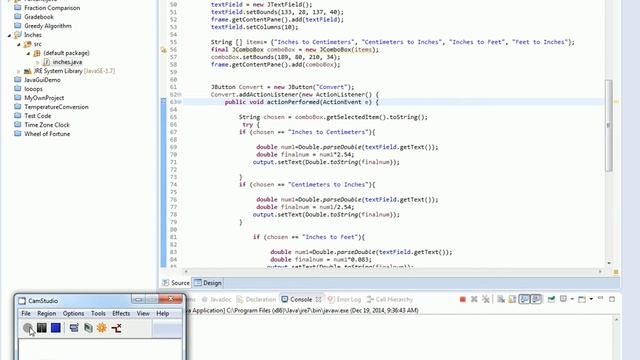The height and width of the screenshot is (360, 640).
Task: Minimize the Console view panel
Action: point(600,299)
